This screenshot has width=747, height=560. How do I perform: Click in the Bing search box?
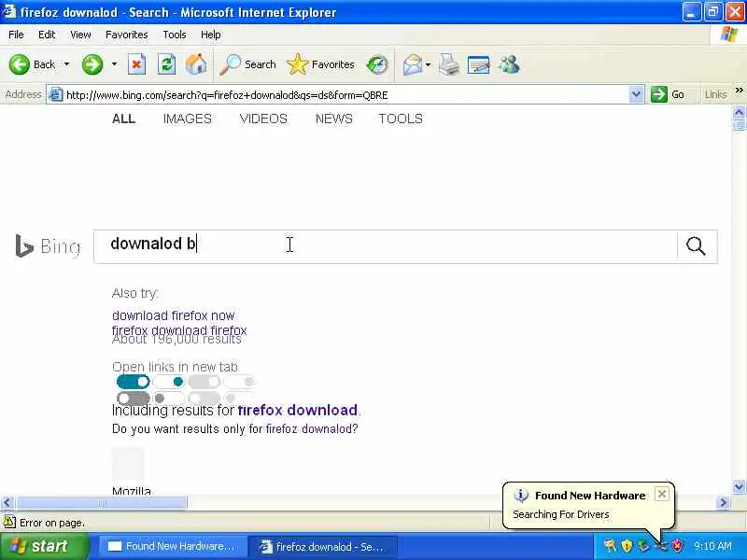click(385, 246)
